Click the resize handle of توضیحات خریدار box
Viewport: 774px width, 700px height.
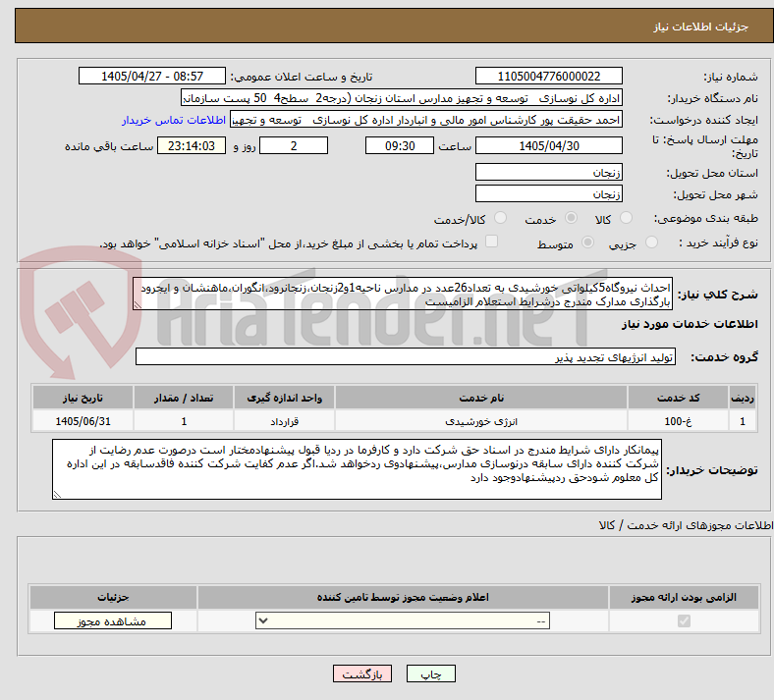click(x=57, y=494)
